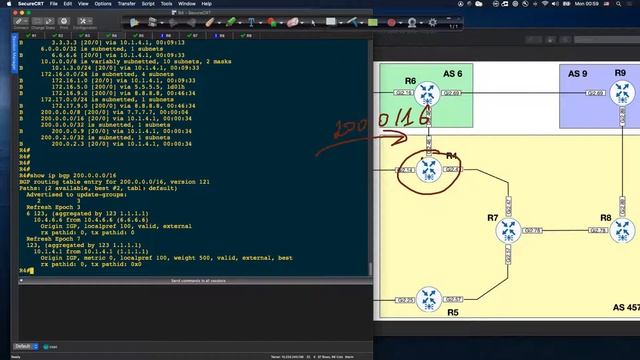640x360 pixels.
Task: Select the blue line-width tool
Action: (x=353, y=22)
